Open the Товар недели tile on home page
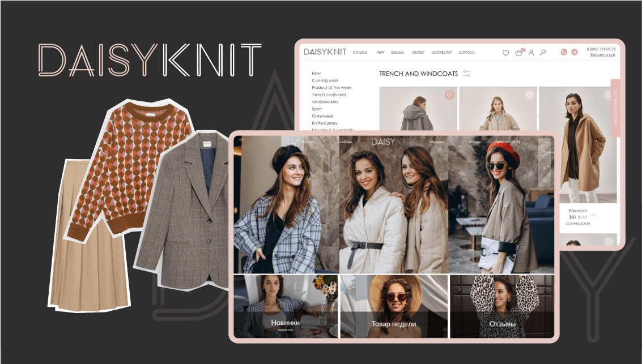Image resolution: width=642 pixels, height=364 pixels. click(x=393, y=306)
